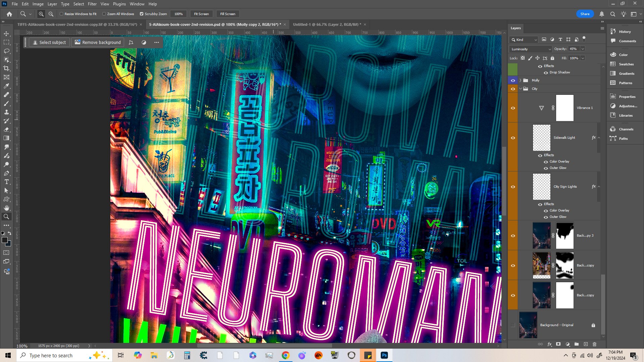Viewport: 644px width, 362px height.
Task: Click the Fill Screen button
Action: (x=228, y=14)
